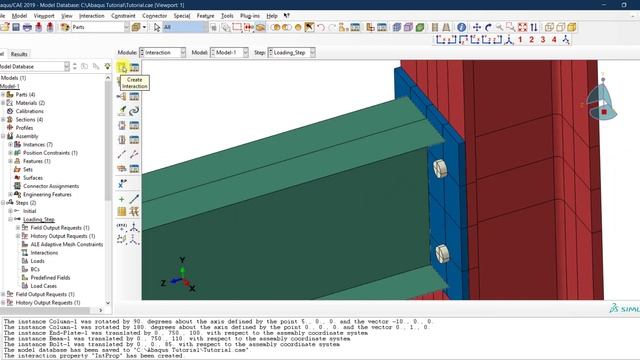
Task: Select the Loads tree item
Action: [38, 261]
